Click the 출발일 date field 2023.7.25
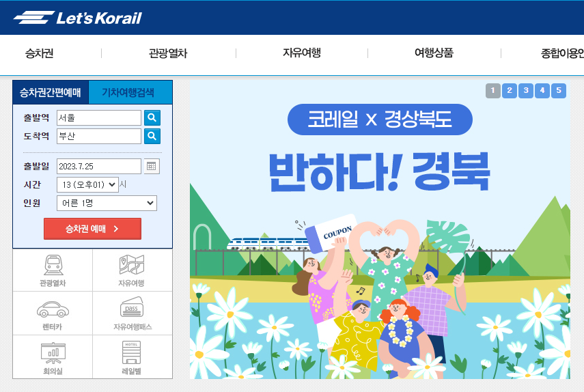Screen dimensions: 584x392 pyautogui.click(x=99, y=166)
